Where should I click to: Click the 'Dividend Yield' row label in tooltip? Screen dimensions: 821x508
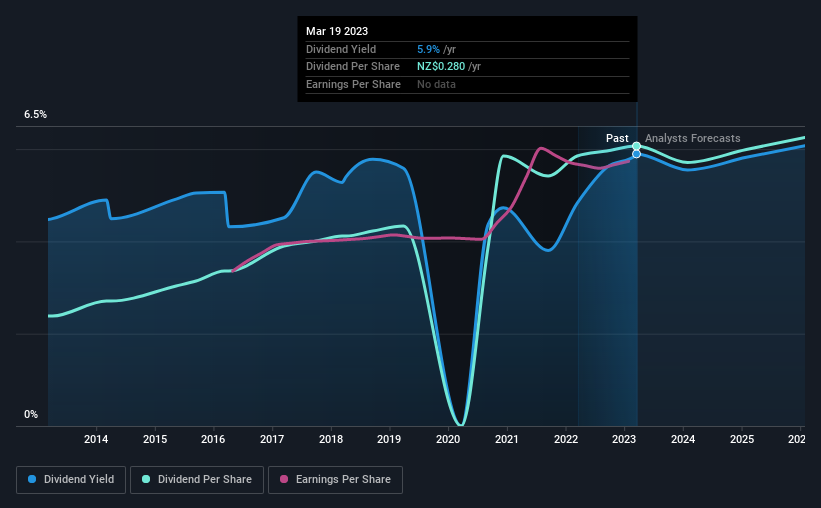341,49
